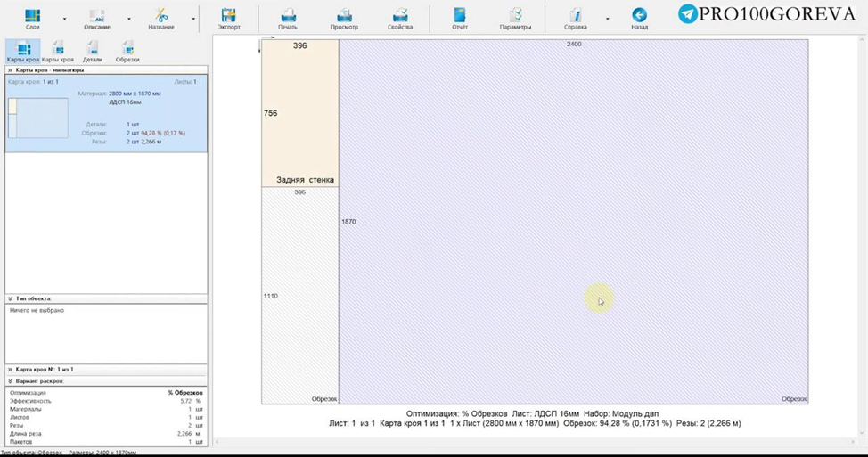The width and height of the screenshot is (868, 457).
Task: Click the Экспорт toolbar icon
Action: (229, 18)
